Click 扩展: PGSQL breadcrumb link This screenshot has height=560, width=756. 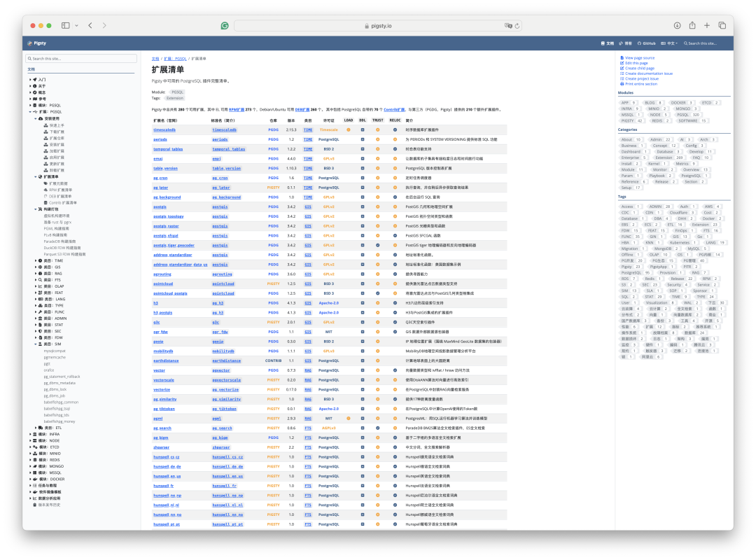coord(175,59)
